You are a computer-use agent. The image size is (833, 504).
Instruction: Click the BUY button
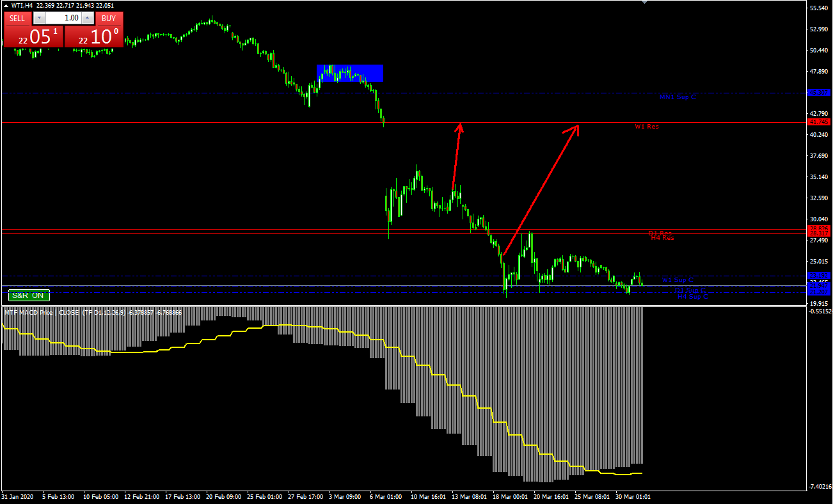(x=109, y=19)
